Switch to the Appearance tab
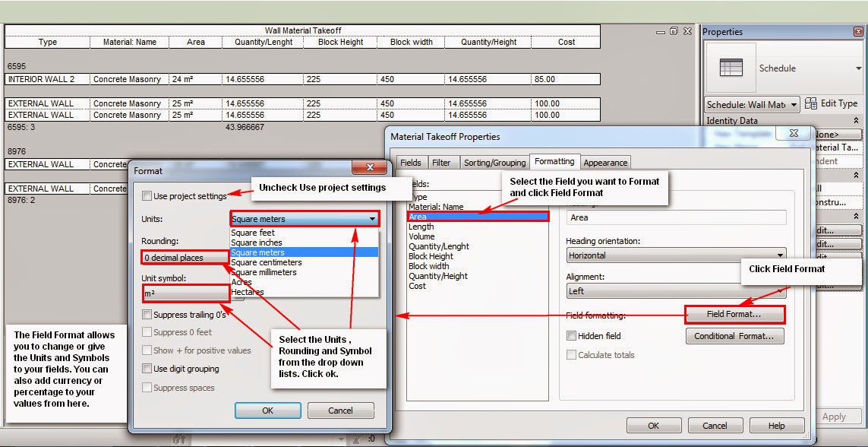This screenshot has height=447, width=868. [x=605, y=162]
